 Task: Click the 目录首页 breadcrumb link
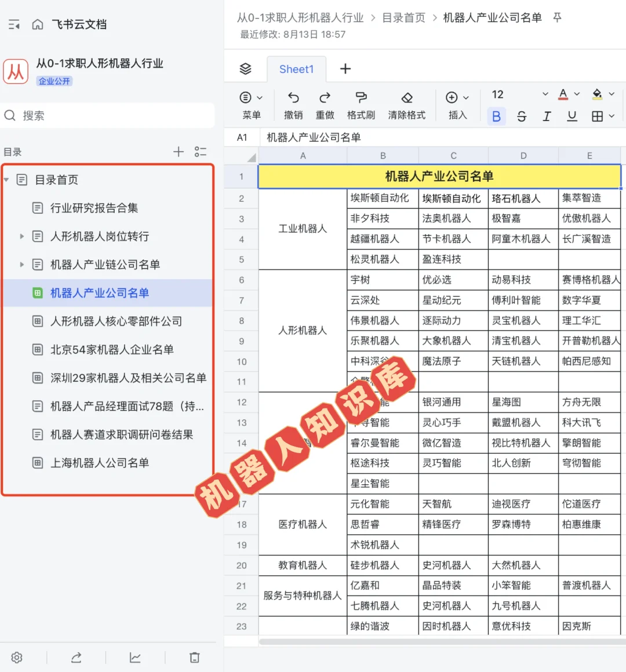click(403, 17)
